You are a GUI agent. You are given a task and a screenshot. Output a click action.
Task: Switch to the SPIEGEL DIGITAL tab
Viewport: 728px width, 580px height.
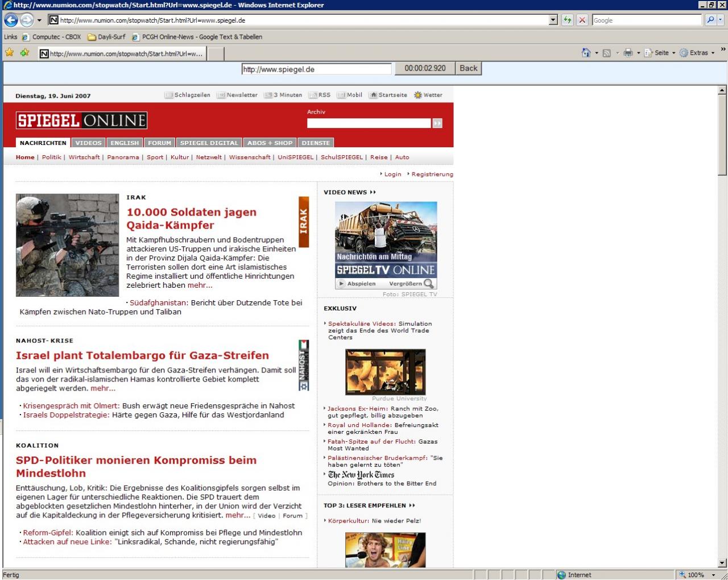pos(209,143)
